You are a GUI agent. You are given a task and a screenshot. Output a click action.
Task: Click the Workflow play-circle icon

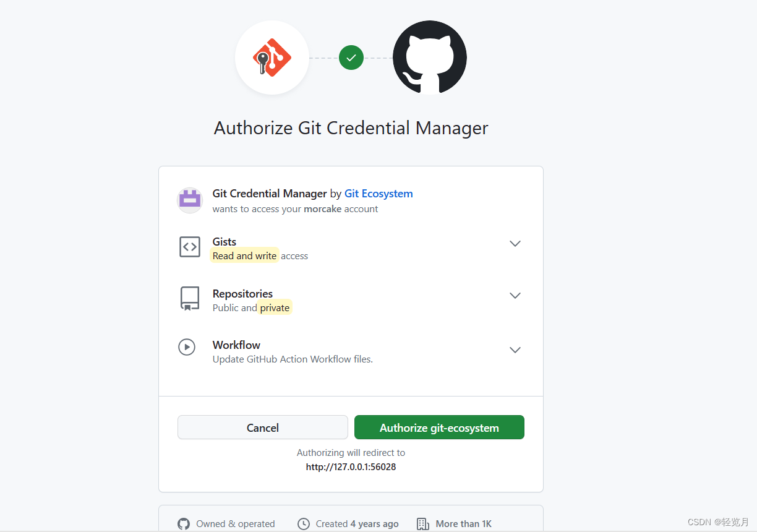point(187,347)
